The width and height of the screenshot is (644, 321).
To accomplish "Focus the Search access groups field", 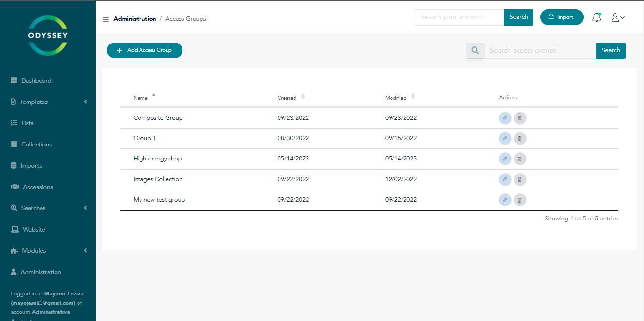I will (540, 50).
